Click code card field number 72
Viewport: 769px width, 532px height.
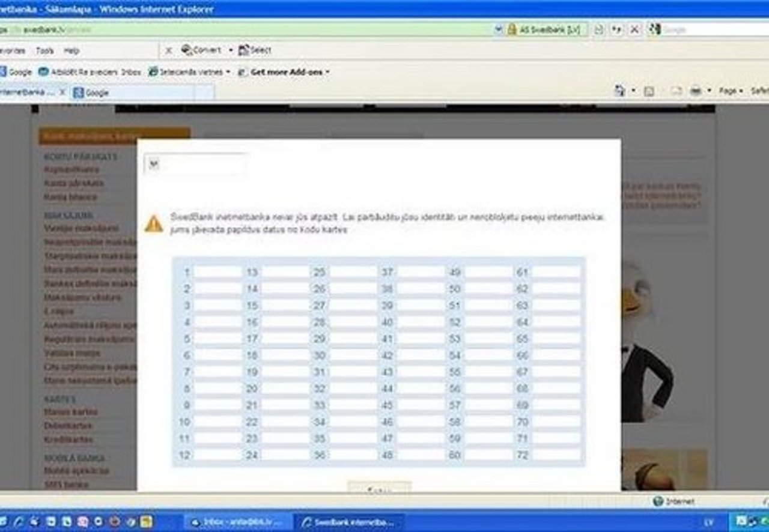tap(556, 455)
